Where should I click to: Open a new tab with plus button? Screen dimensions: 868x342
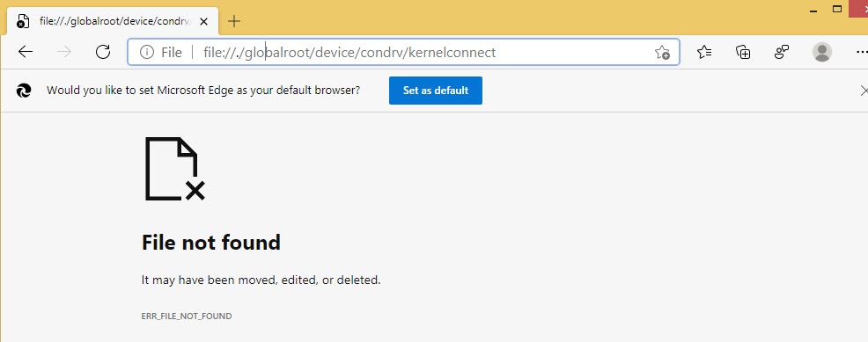(234, 22)
